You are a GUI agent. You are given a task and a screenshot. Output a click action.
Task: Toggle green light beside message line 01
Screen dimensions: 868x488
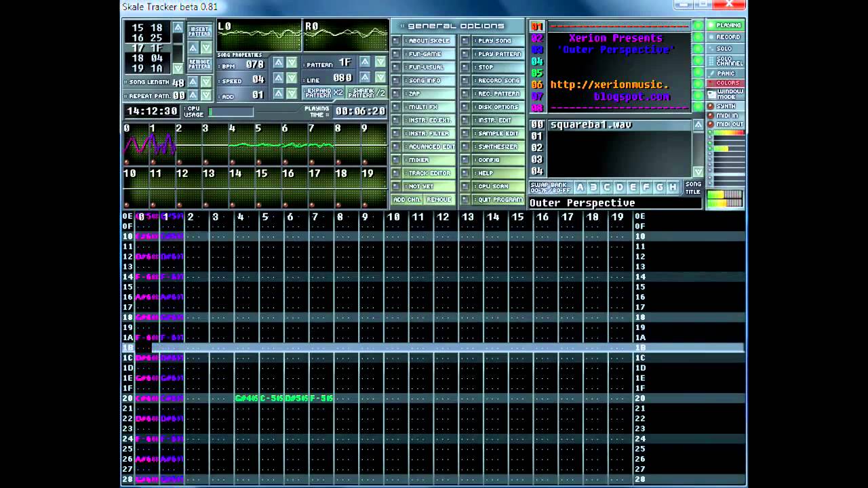pos(697,26)
